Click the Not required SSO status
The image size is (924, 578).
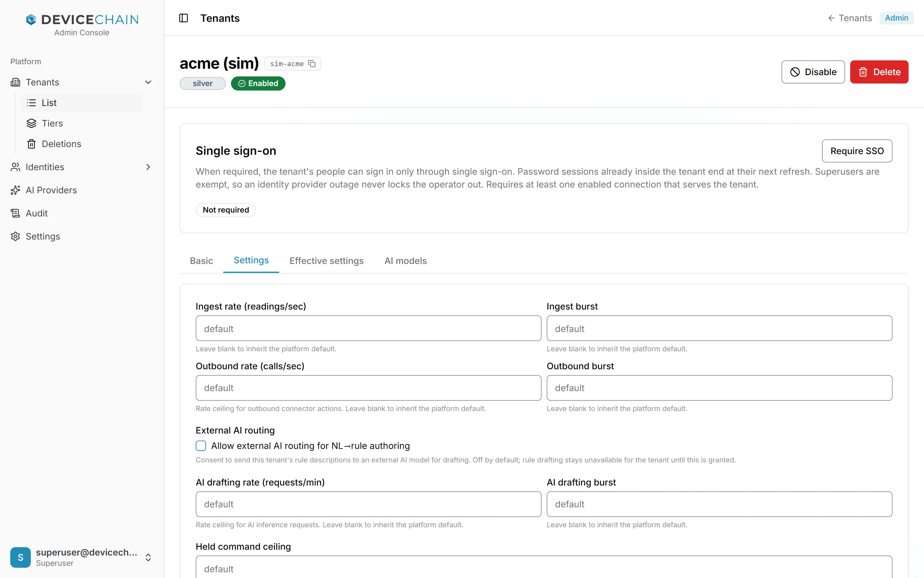226,210
